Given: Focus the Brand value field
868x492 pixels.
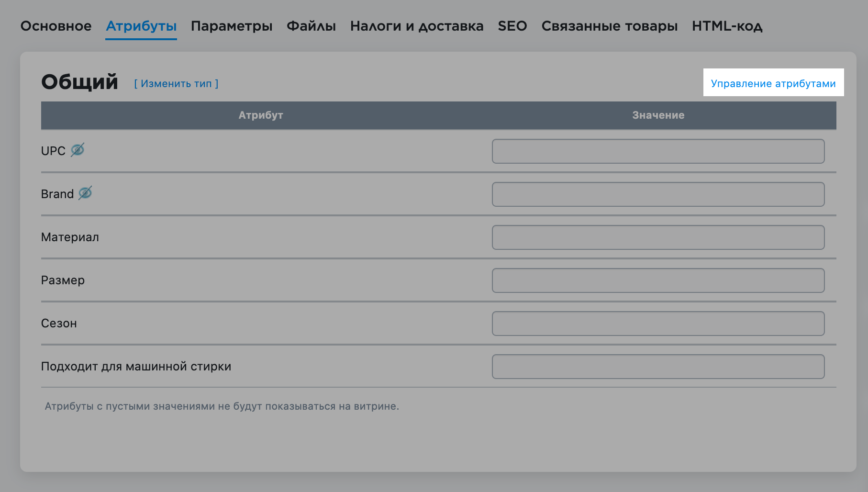Looking at the screenshot, I should point(658,194).
